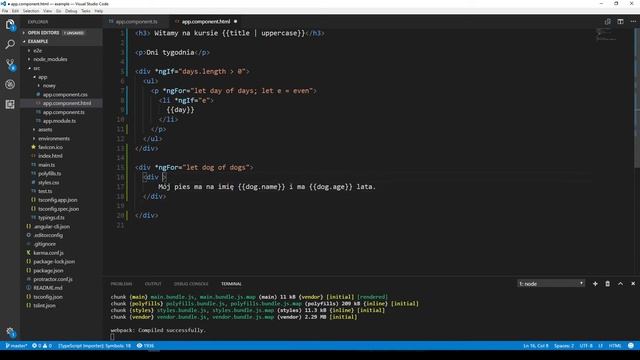Select the app.component.html editor tab

click(x=205, y=22)
